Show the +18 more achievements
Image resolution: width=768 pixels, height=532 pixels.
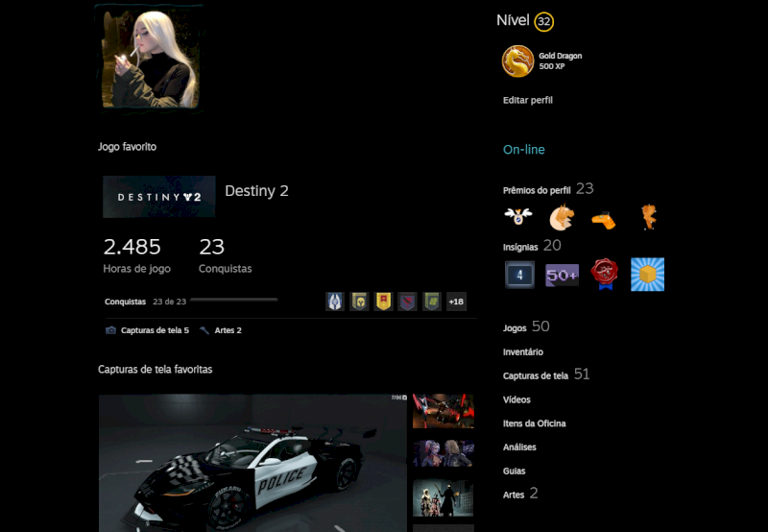pyautogui.click(x=456, y=302)
